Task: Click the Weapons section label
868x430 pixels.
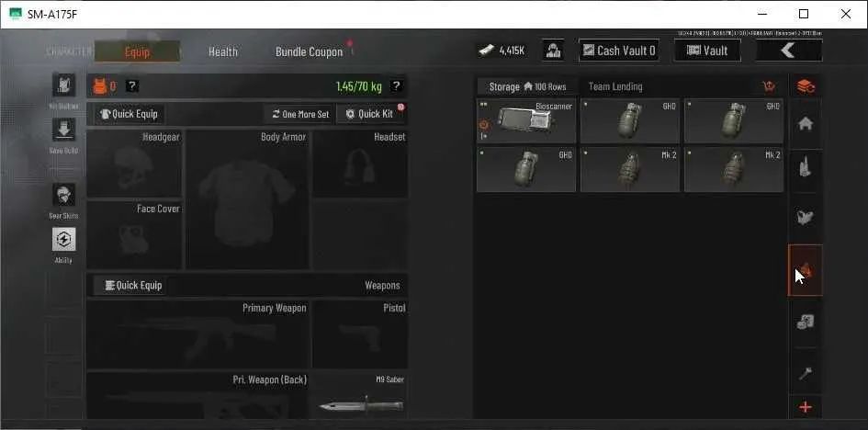Action: click(382, 286)
